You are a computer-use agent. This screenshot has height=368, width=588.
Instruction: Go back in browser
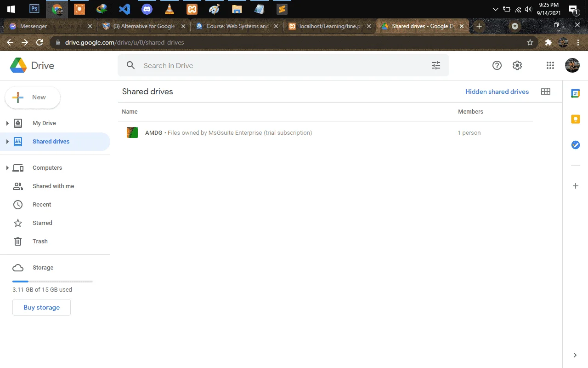(x=10, y=42)
